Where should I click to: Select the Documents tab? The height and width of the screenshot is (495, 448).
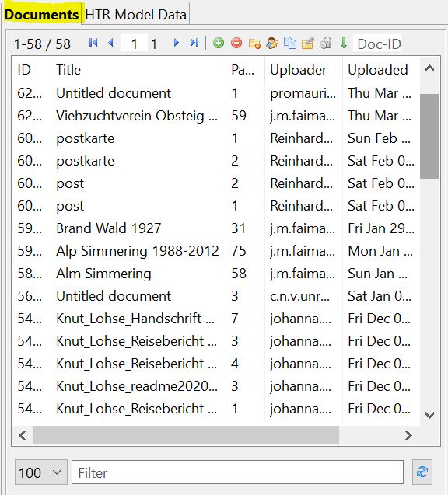pos(41,15)
